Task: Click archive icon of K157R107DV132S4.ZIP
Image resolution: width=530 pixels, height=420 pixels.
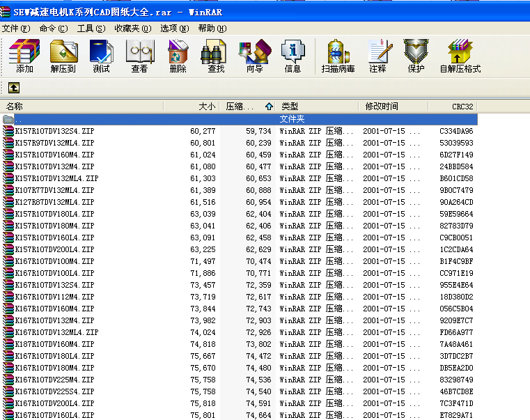Action: [x=8, y=131]
